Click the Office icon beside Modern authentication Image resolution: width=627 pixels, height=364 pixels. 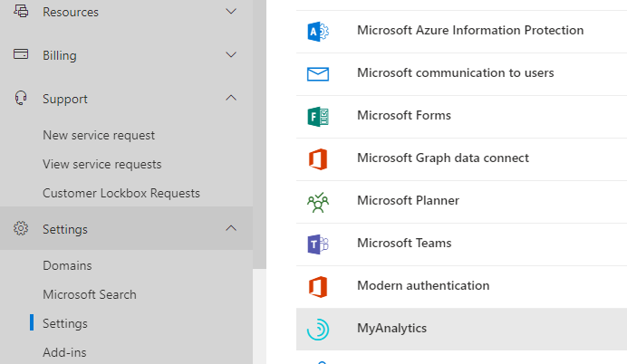(x=318, y=287)
